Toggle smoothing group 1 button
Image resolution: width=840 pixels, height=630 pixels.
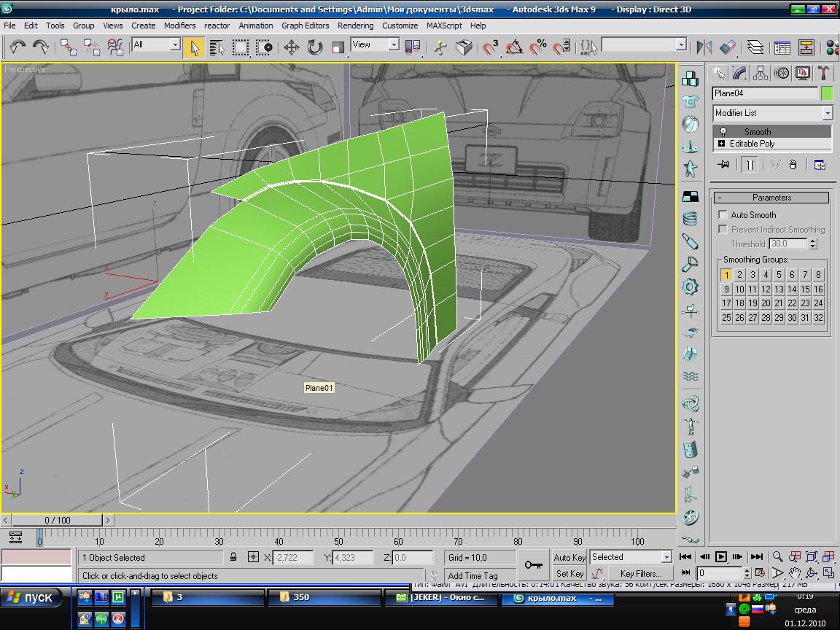726,275
